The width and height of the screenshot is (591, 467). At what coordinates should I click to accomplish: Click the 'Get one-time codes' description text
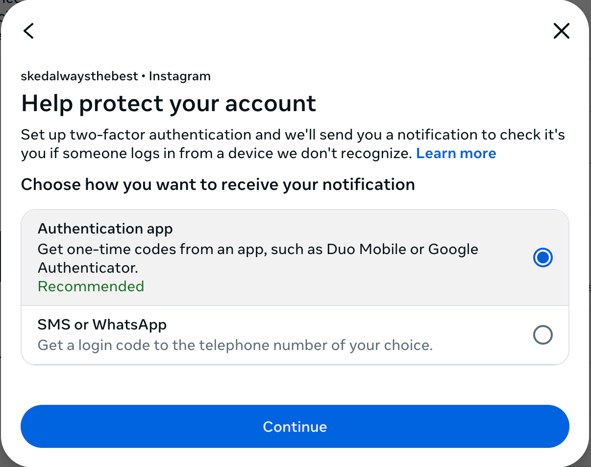(x=258, y=259)
